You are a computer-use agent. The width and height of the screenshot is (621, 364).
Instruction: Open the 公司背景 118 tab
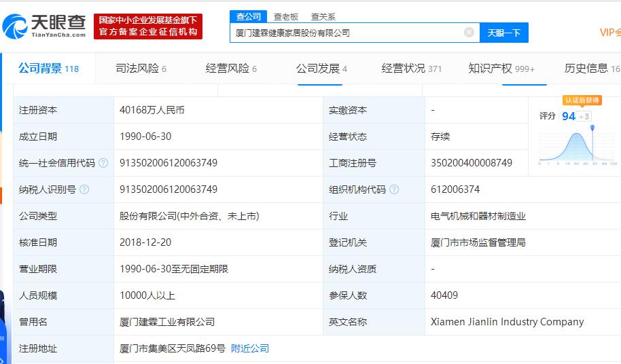pos(49,69)
